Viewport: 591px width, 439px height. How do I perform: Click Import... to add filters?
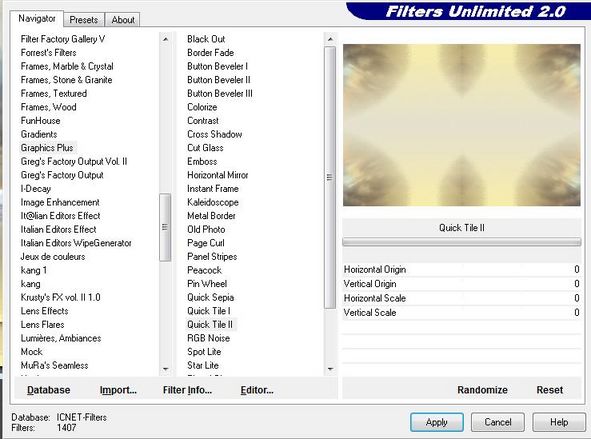tap(118, 390)
